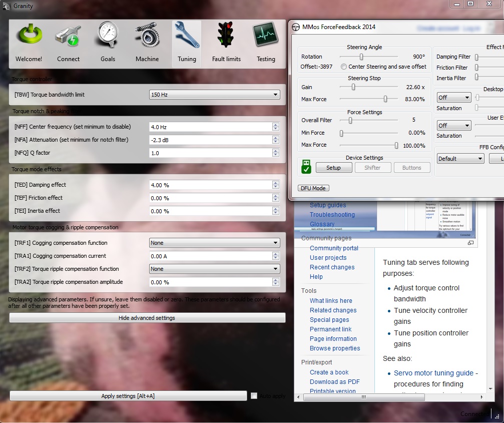Open the Browse properties link
The width and height of the screenshot is (504, 423).
pyautogui.click(x=335, y=348)
